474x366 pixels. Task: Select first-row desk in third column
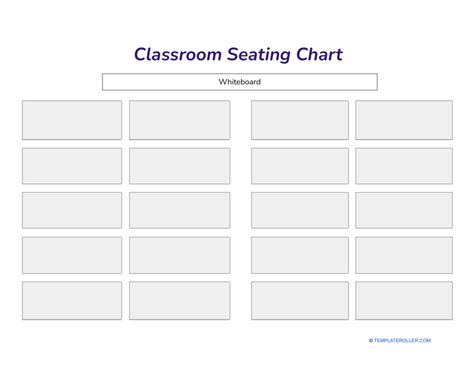(300, 120)
